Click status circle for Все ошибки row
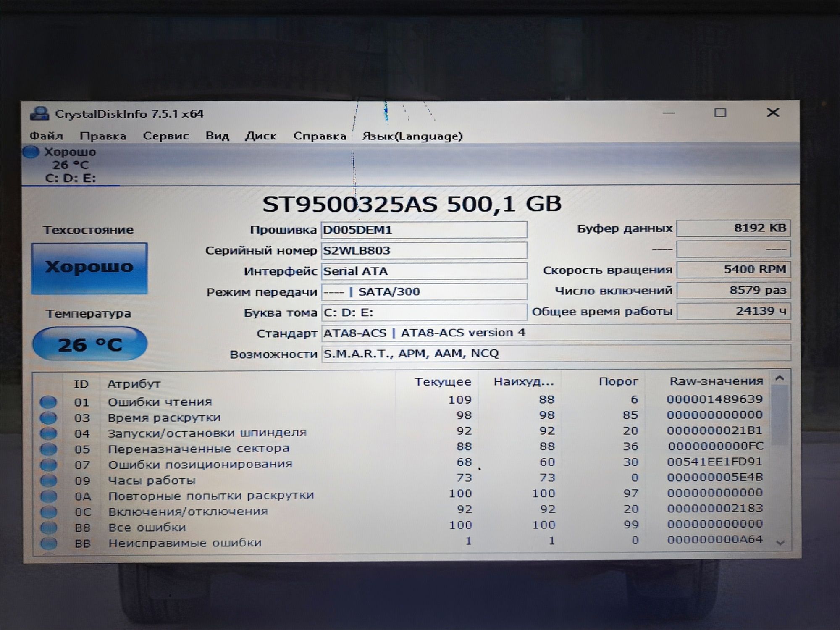Image resolution: width=840 pixels, height=630 pixels. pos(48,527)
